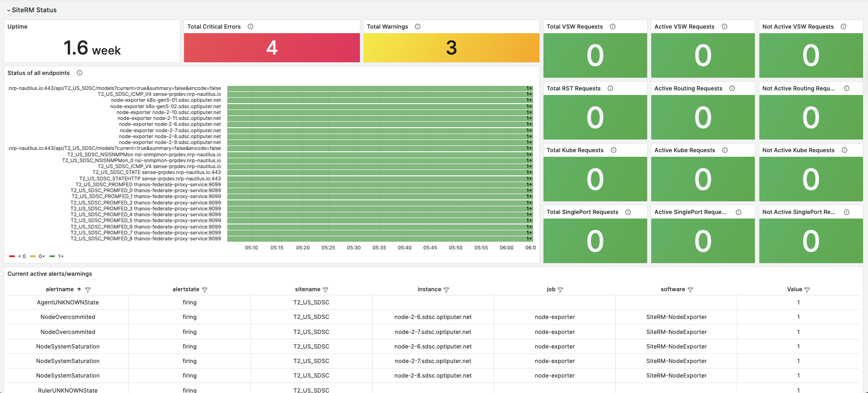Filter the instance column

[446, 290]
